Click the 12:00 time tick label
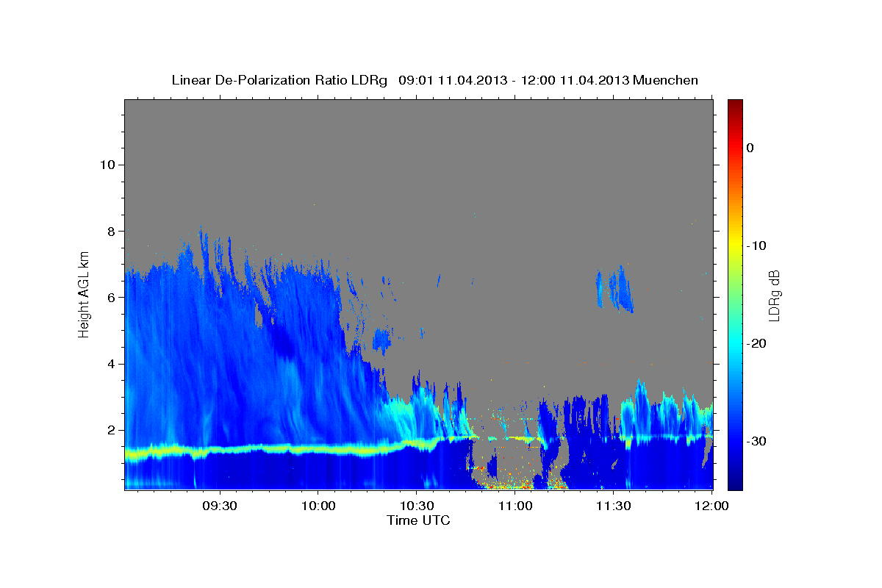The height and width of the screenshot is (588, 882). pyautogui.click(x=711, y=506)
